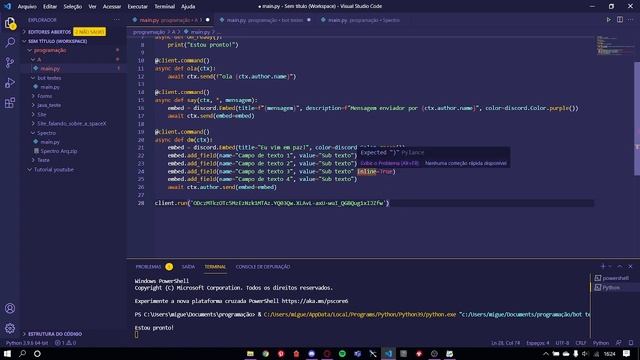
Task: Select the powershell terminal instance
Action: point(612,278)
